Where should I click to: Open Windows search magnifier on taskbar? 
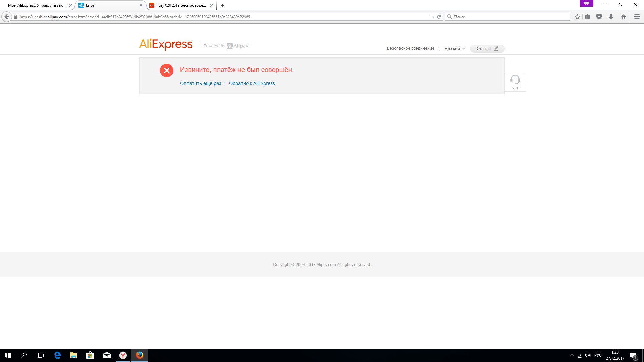tap(24, 355)
